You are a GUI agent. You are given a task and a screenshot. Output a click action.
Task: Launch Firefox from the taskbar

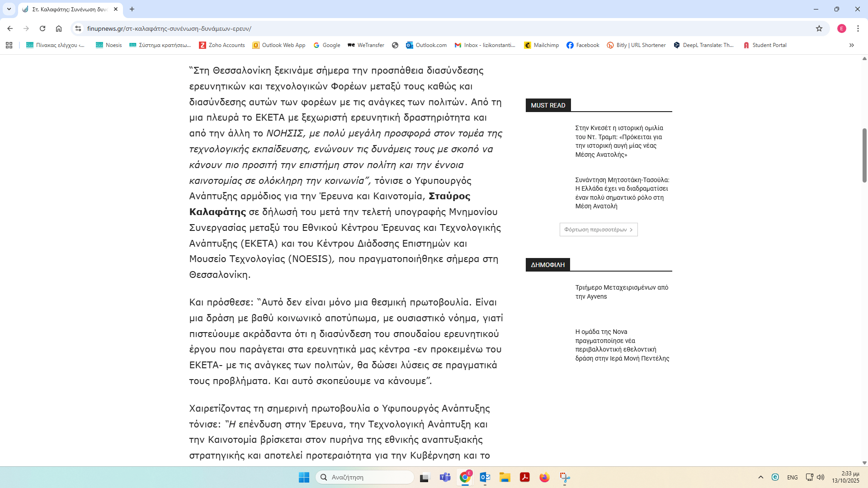(544, 477)
